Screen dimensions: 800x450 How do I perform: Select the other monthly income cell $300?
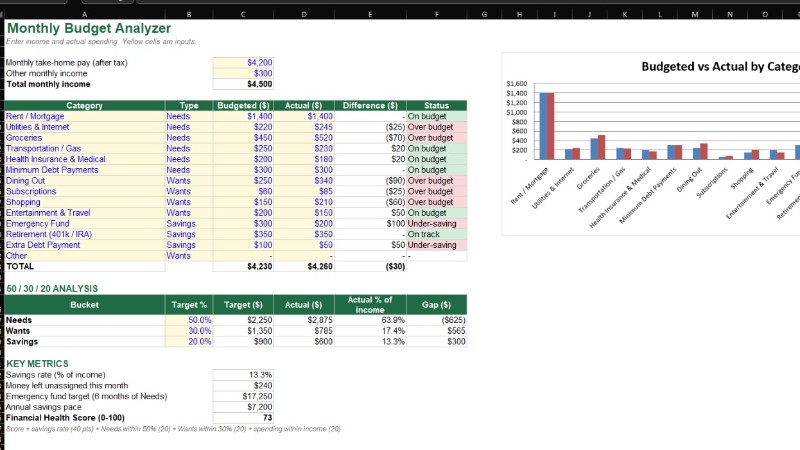(243, 73)
